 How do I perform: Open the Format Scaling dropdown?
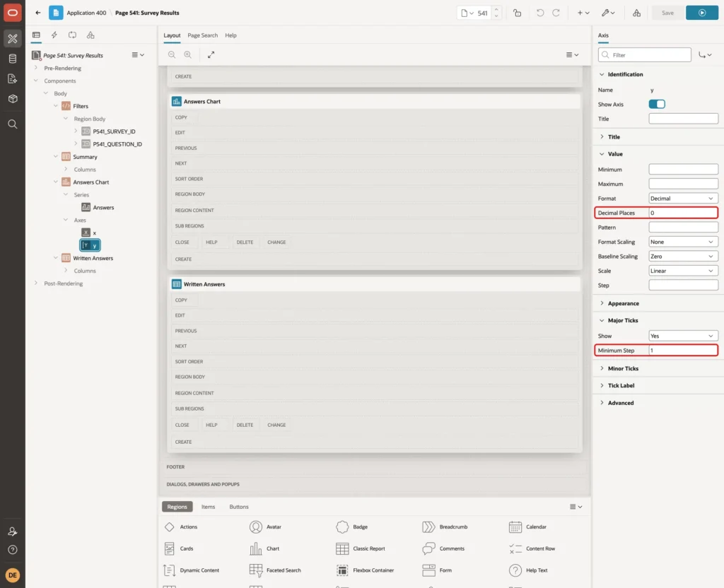pos(683,242)
